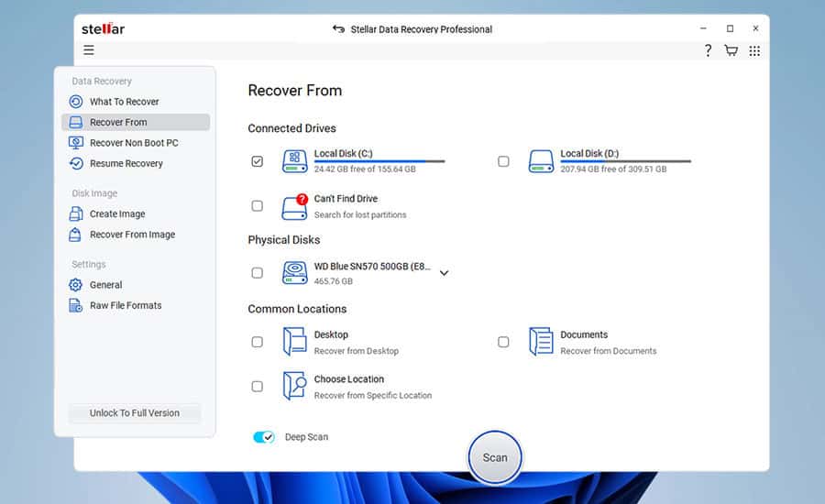
Task: Click the Local Disk (C:) drive icon
Action: pos(294,161)
